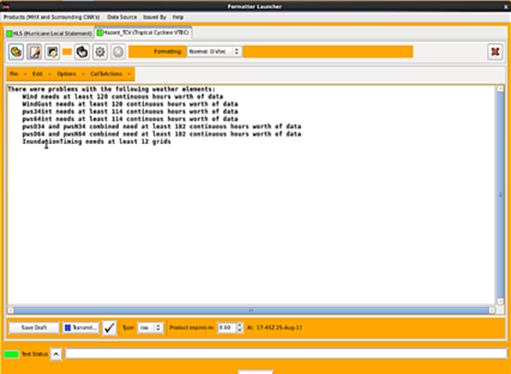Click the Transmit... button
Viewport: 511px width, 374px height.
pyautogui.click(x=81, y=328)
